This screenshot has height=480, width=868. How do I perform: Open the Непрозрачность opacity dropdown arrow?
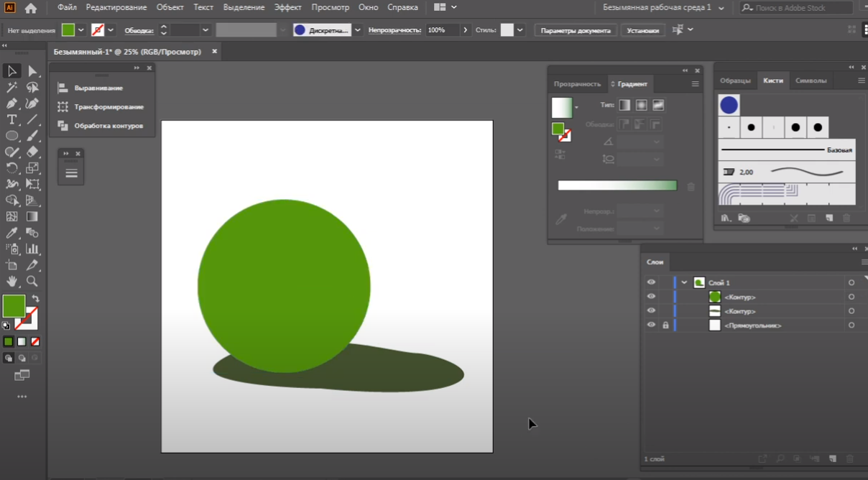465,30
